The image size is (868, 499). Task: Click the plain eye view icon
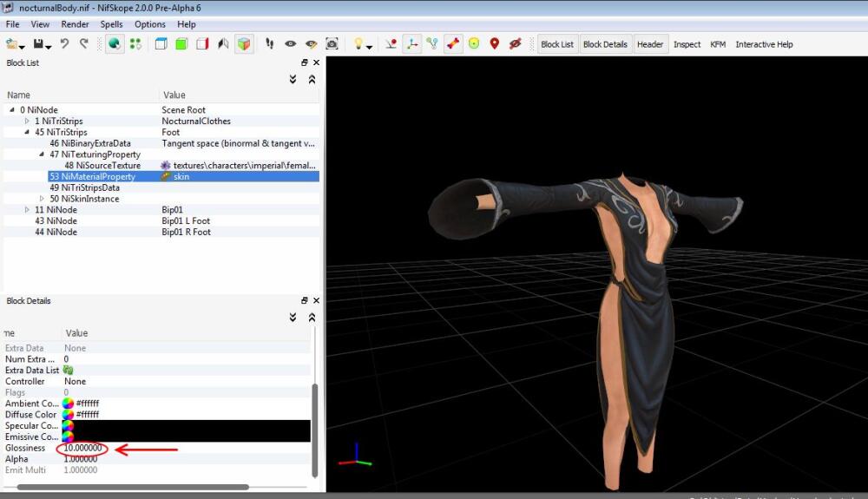(x=290, y=43)
